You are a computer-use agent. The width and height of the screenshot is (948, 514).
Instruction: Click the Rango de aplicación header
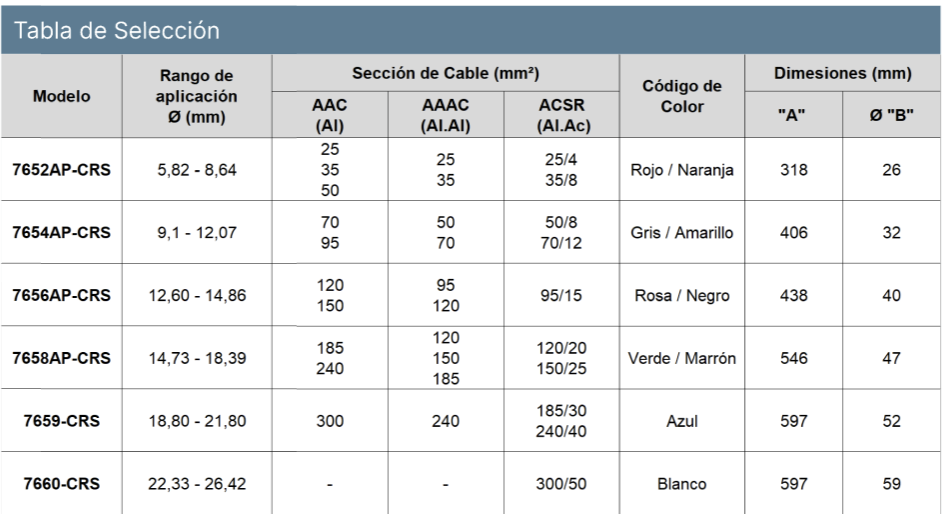[x=196, y=97]
